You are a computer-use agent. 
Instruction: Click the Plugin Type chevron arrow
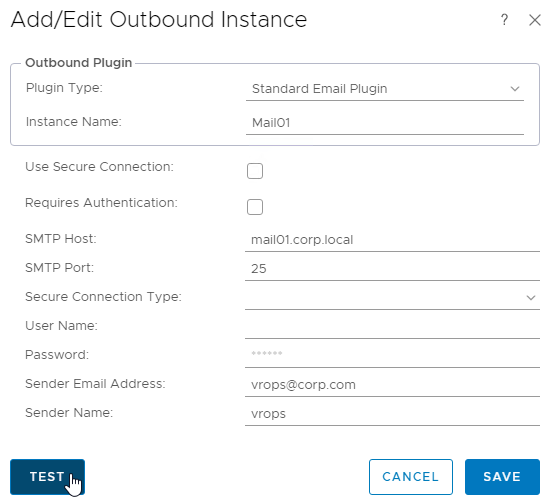pyautogui.click(x=515, y=89)
